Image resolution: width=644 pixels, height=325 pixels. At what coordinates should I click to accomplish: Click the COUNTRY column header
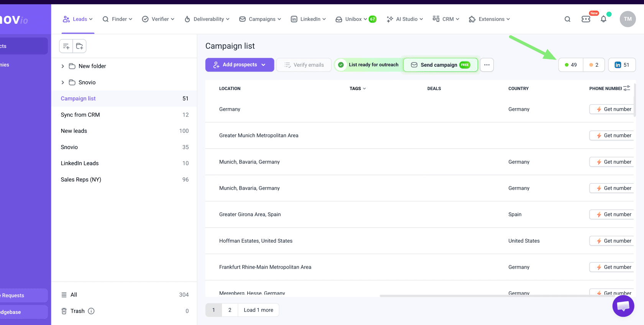(x=518, y=89)
